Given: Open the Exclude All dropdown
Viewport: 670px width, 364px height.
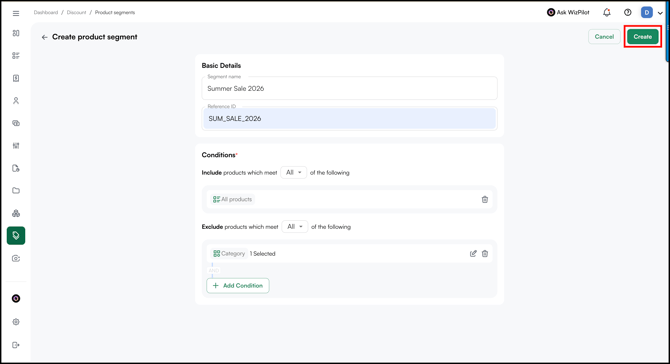Looking at the screenshot, I should (295, 226).
